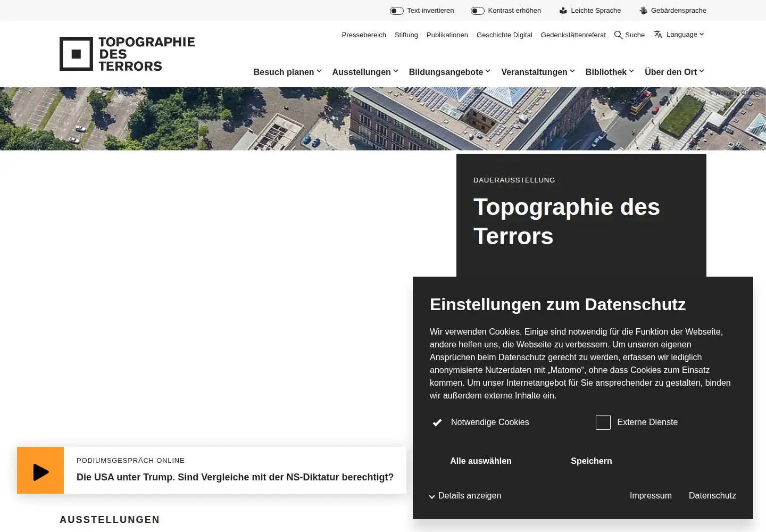Image resolution: width=766 pixels, height=532 pixels.
Task: Open the Leichte Sprache text link
Action: click(x=596, y=11)
